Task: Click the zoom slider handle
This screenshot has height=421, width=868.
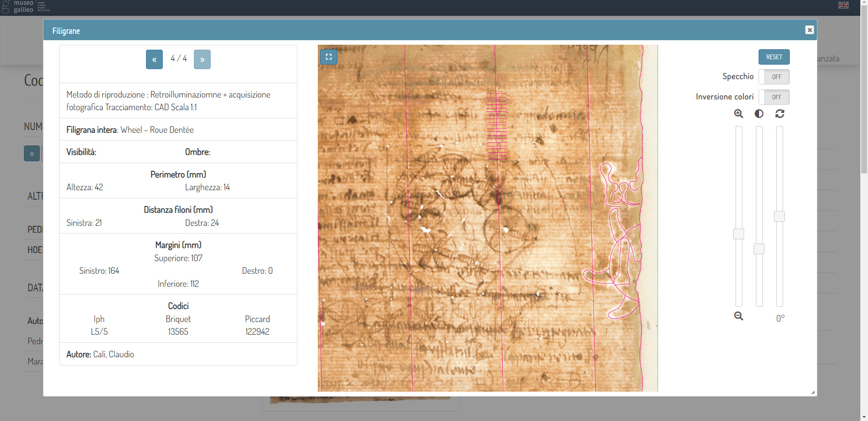Action: (739, 234)
